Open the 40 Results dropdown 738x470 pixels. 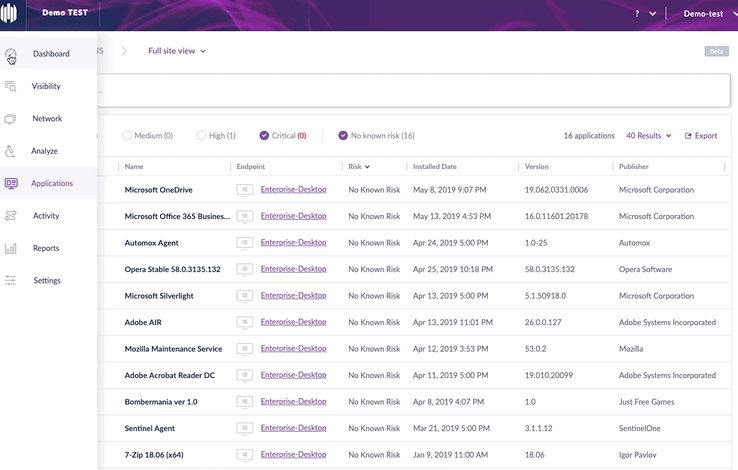(x=649, y=135)
